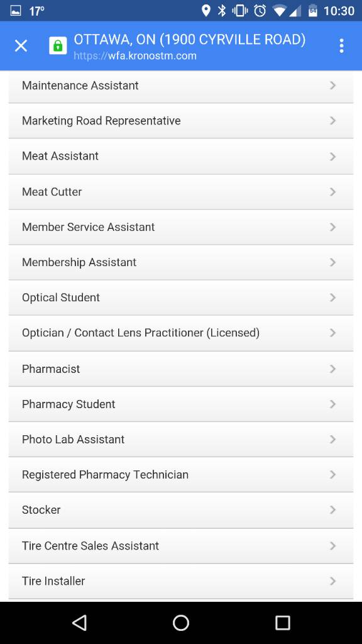Close the browser tab with X

pyautogui.click(x=21, y=45)
